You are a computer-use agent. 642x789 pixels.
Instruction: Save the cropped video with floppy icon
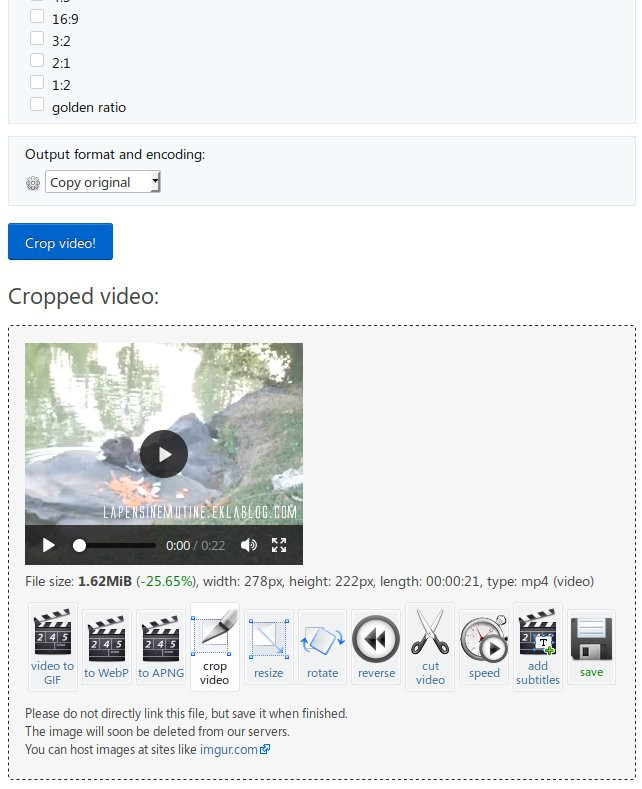coord(592,647)
